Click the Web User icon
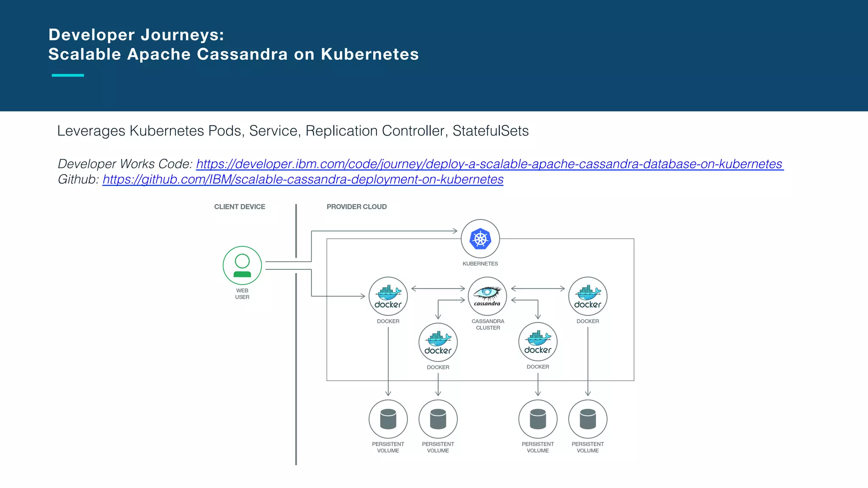This screenshot has width=868, height=488. (242, 266)
